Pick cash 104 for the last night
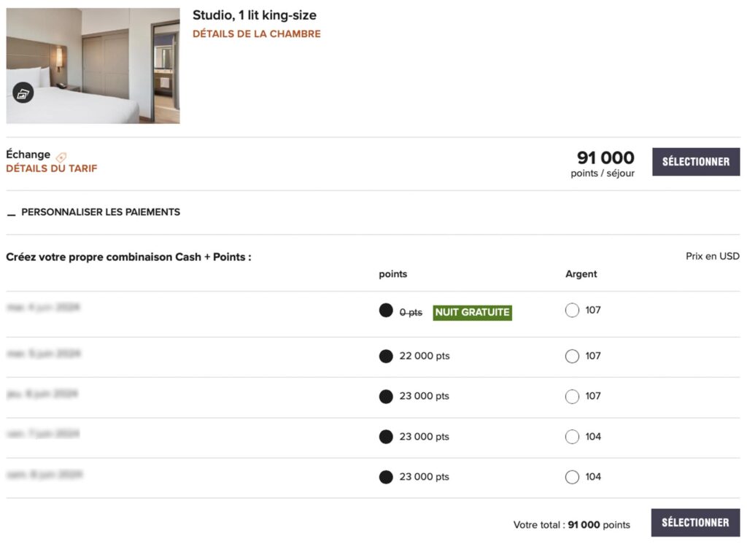747x560 pixels. pos(572,477)
